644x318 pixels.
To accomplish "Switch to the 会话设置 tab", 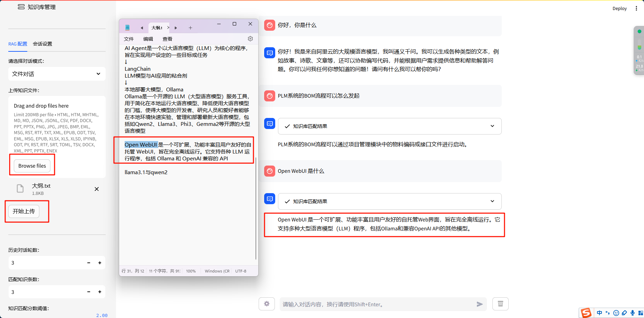I will click(42, 44).
